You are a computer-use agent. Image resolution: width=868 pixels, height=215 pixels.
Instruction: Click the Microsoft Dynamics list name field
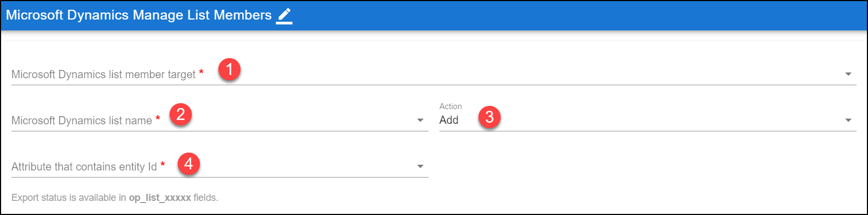pos(220,121)
